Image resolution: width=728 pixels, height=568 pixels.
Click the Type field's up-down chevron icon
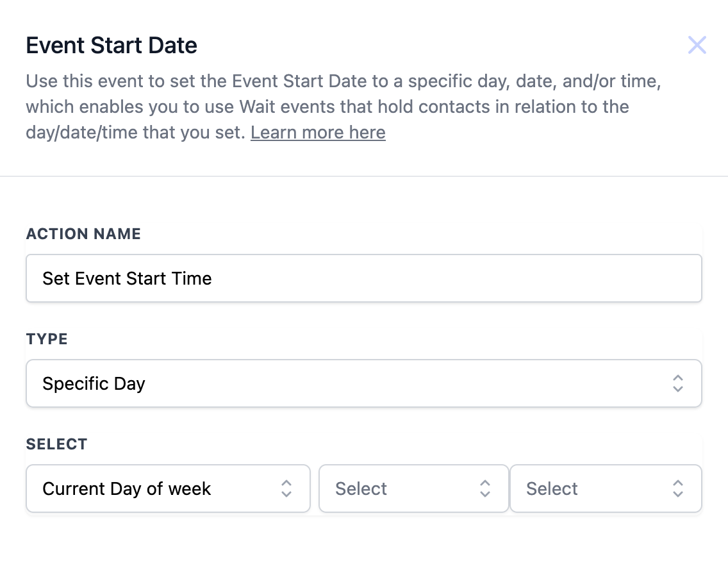pos(677,383)
